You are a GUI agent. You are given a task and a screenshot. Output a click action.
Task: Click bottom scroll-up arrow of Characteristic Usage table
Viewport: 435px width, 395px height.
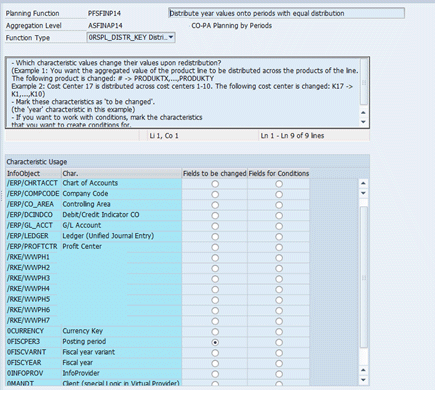[363, 370]
